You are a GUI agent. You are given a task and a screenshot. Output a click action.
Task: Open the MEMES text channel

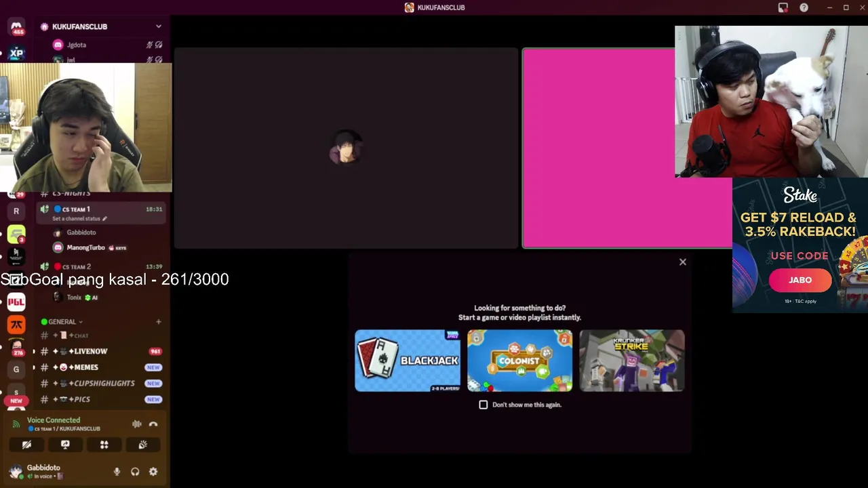pyautogui.click(x=102, y=367)
